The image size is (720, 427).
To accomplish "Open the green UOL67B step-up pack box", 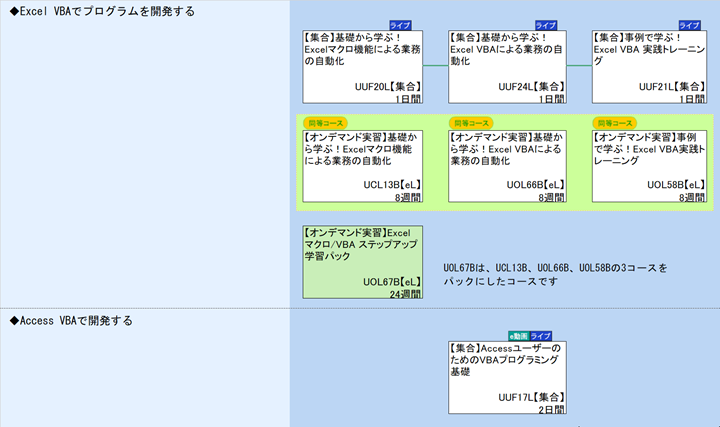I will [x=362, y=261].
